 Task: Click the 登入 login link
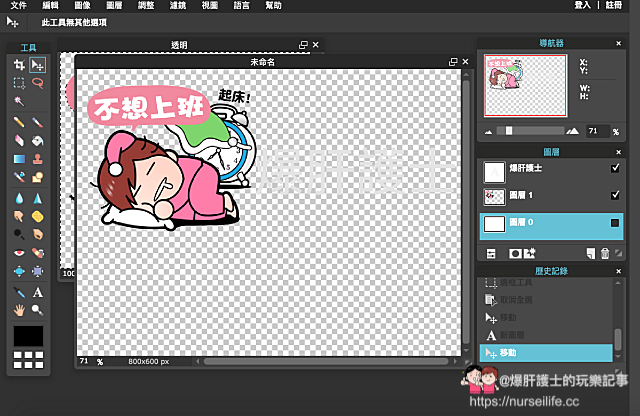582,5
